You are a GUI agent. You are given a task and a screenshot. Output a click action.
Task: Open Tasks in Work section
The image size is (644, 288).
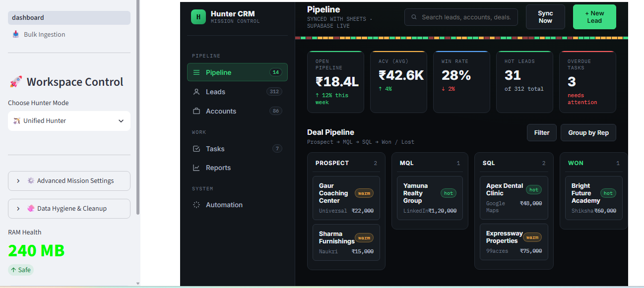click(x=237, y=149)
